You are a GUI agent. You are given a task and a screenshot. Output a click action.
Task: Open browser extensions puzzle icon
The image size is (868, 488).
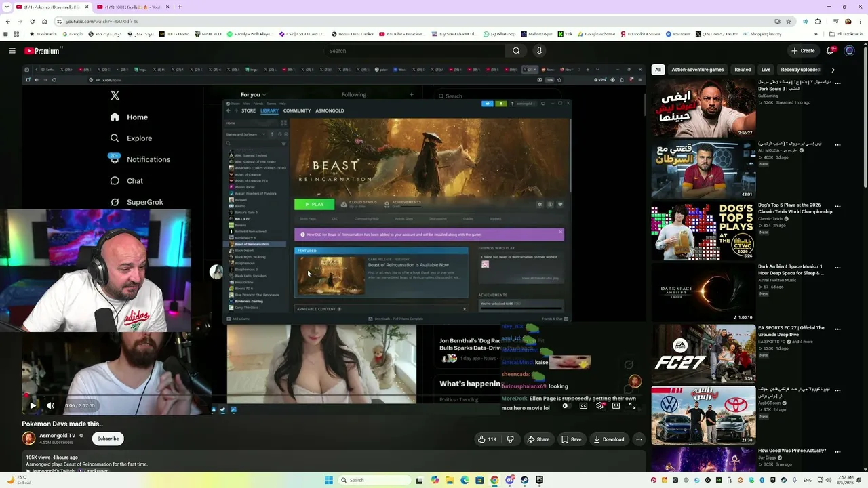[818, 22]
